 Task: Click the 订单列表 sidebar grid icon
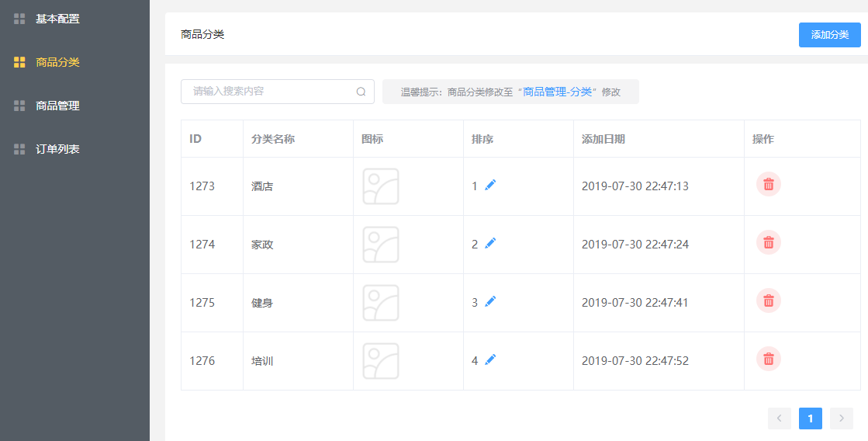pos(19,148)
